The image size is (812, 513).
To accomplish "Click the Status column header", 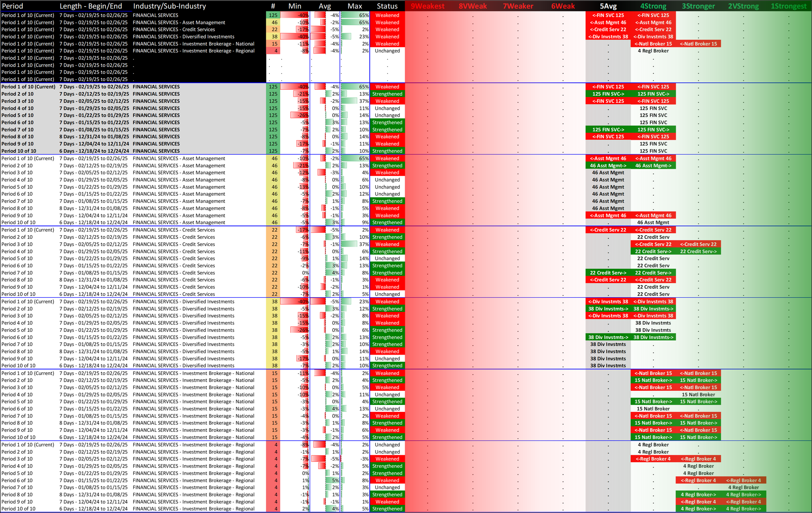I will (x=387, y=6).
